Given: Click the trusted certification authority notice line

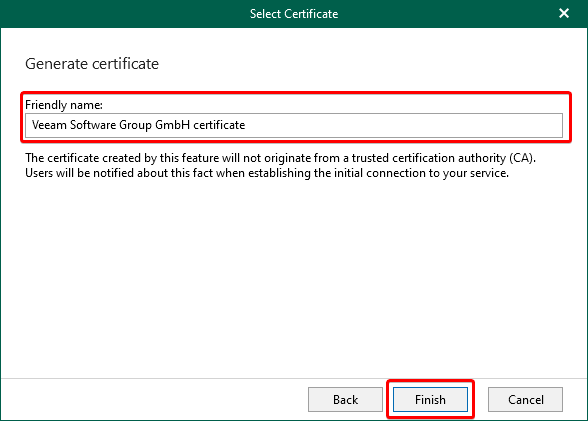Looking at the screenshot, I should click(280, 158).
